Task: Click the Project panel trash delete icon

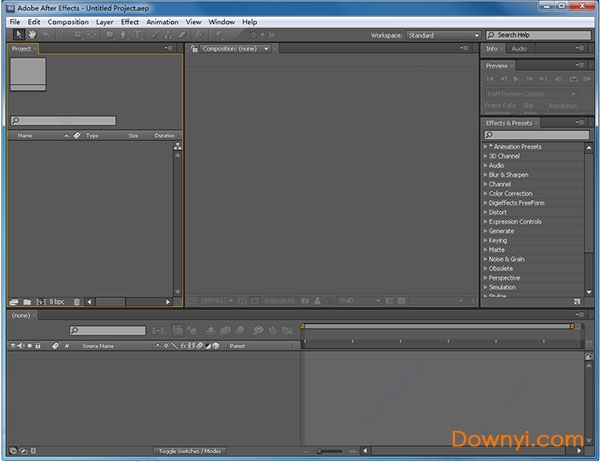Action: (x=77, y=302)
